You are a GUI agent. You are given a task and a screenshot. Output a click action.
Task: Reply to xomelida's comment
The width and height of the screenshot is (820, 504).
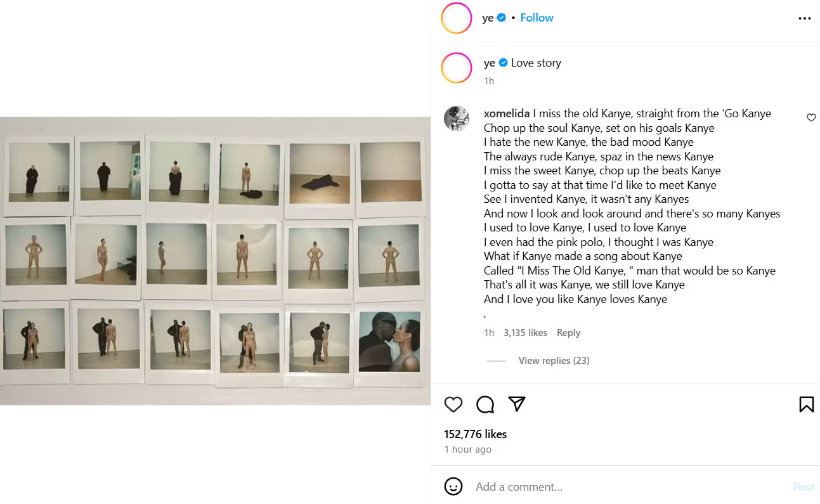(x=568, y=333)
